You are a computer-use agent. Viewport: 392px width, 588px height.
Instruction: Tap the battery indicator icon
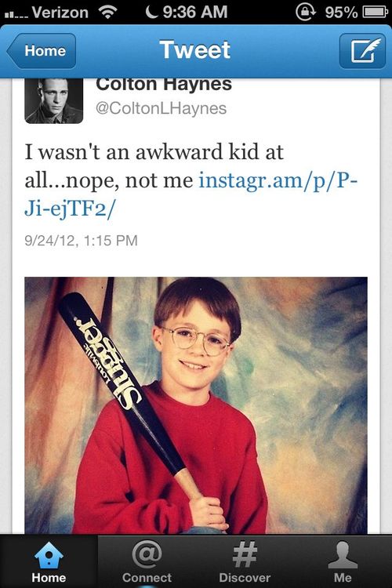375,12
